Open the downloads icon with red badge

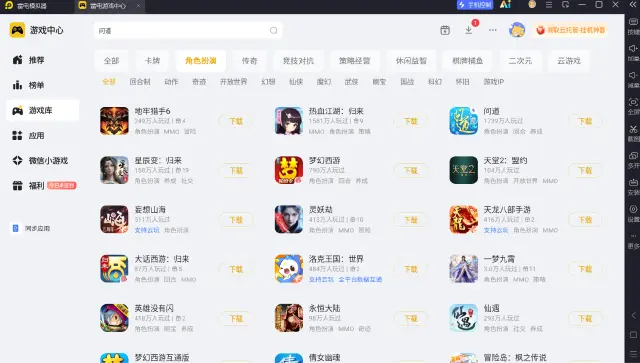(x=469, y=30)
